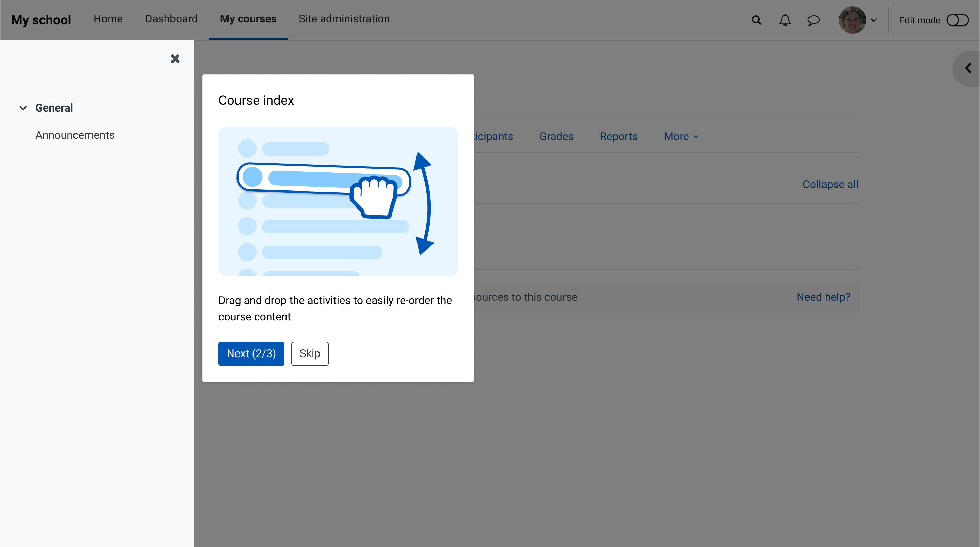This screenshot has width=980, height=547.
Task: Click the My school site logo
Action: (x=41, y=20)
